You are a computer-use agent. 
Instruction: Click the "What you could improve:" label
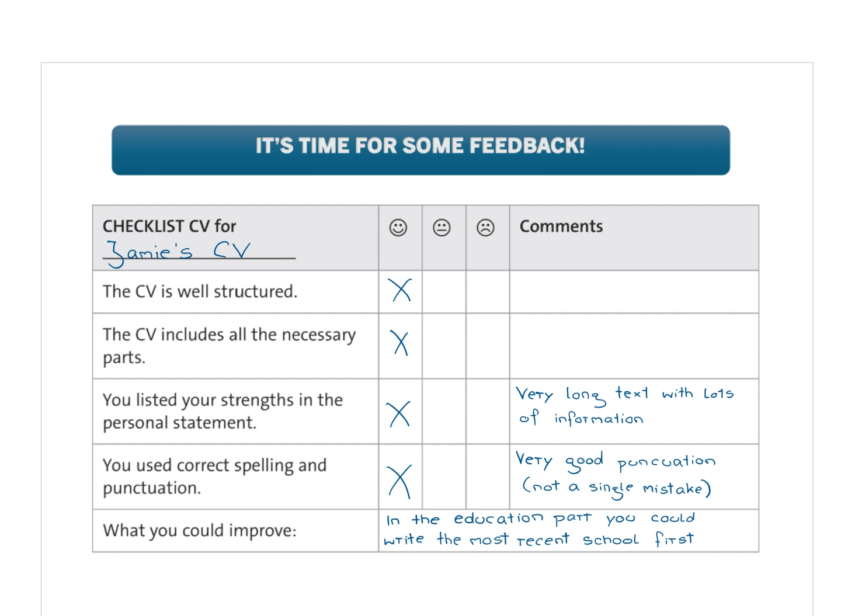click(x=200, y=531)
